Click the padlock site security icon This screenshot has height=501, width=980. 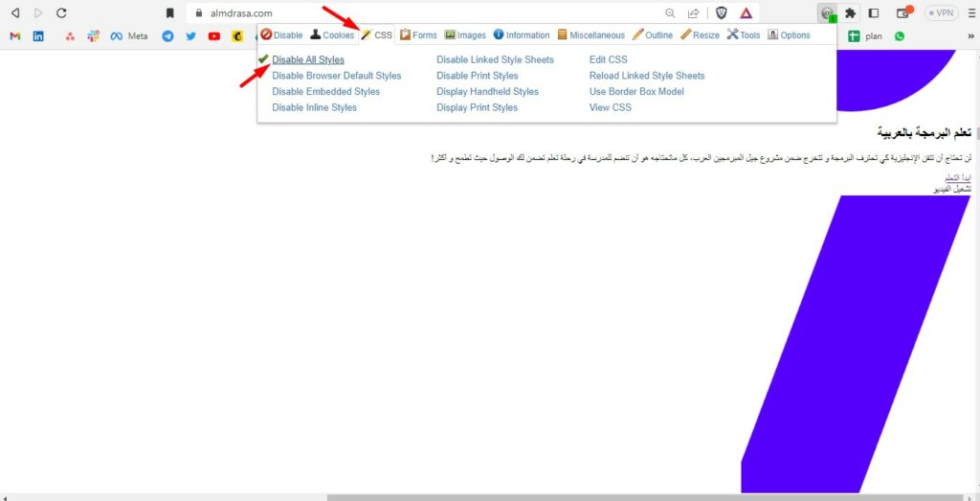[199, 12]
